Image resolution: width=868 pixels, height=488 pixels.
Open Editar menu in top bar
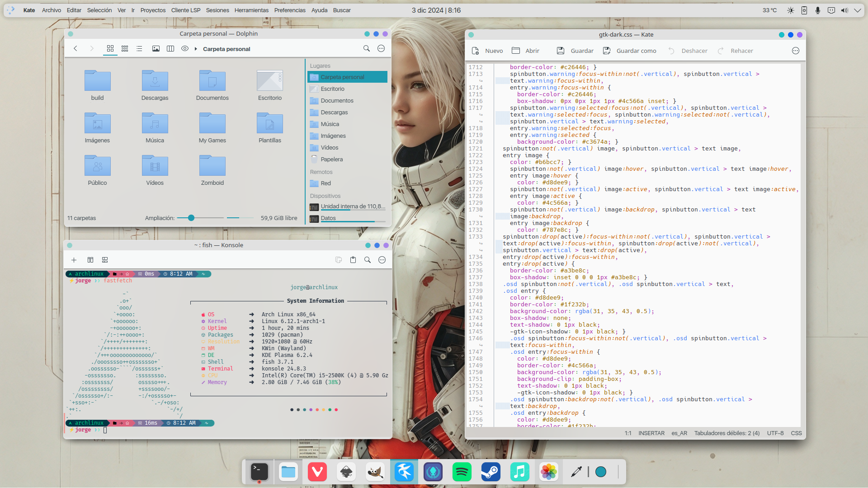(x=74, y=10)
